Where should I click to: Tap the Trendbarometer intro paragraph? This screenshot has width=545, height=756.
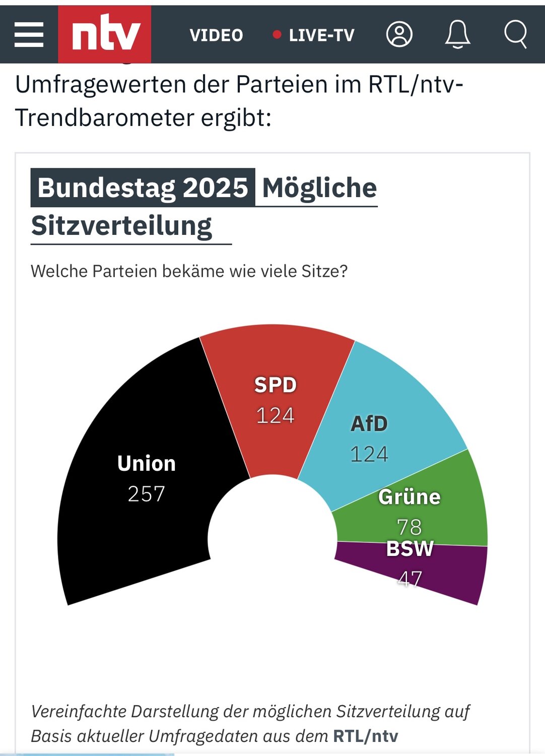pyautogui.click(x=239, y=101)
